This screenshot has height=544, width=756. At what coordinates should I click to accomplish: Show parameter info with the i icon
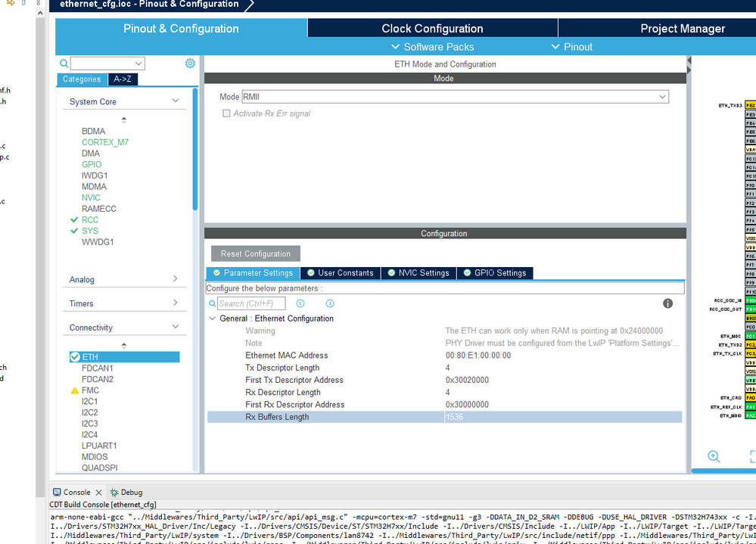click(667, 303)
